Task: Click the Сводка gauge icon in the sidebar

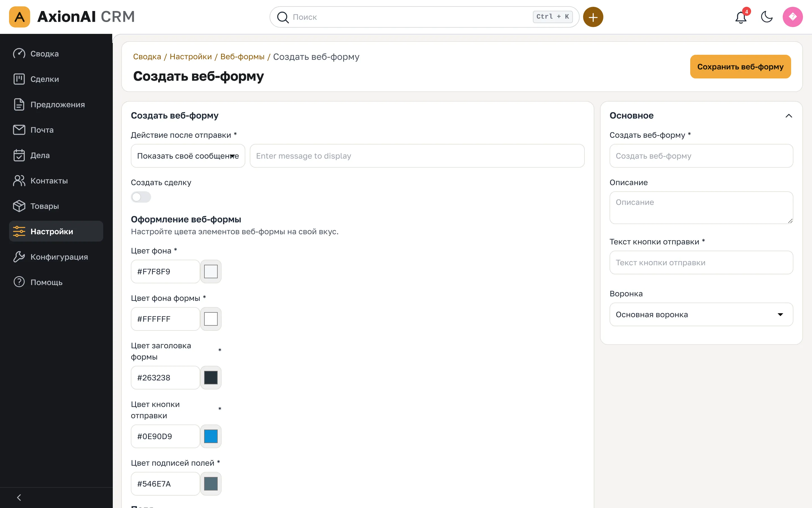Action: tap(19, 53)
